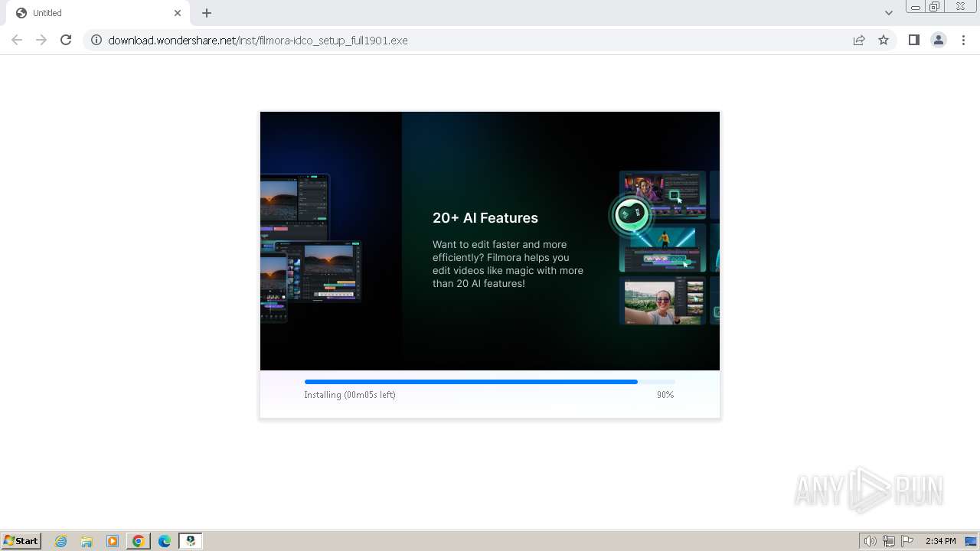Reload the current page
980x551 pixels.
click(66, 40)
